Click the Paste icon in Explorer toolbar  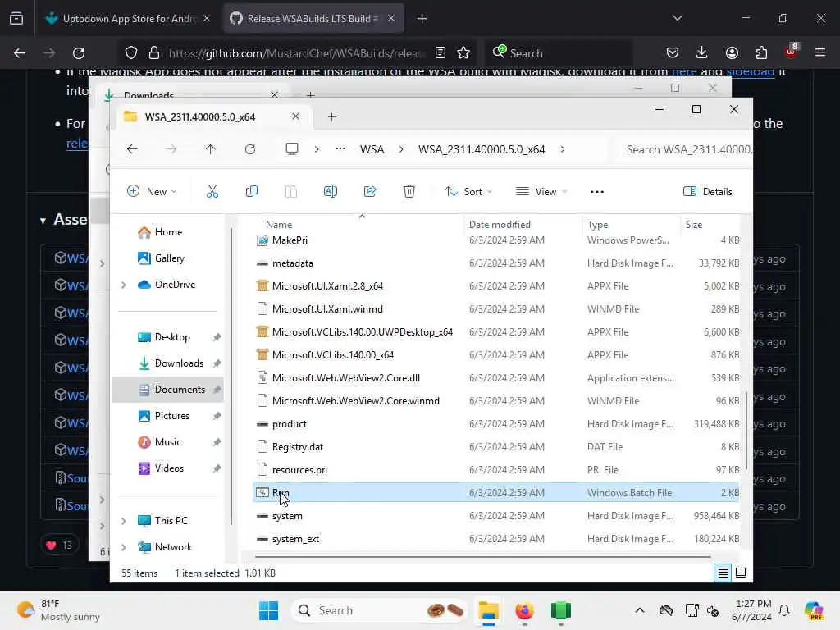coord(291,191)
